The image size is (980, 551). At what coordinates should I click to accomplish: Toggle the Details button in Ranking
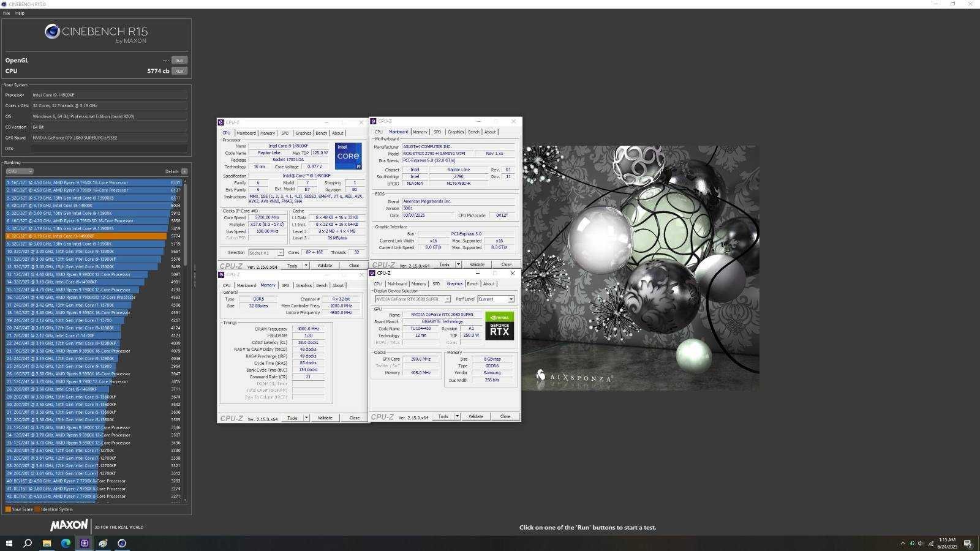coord(184,171)
